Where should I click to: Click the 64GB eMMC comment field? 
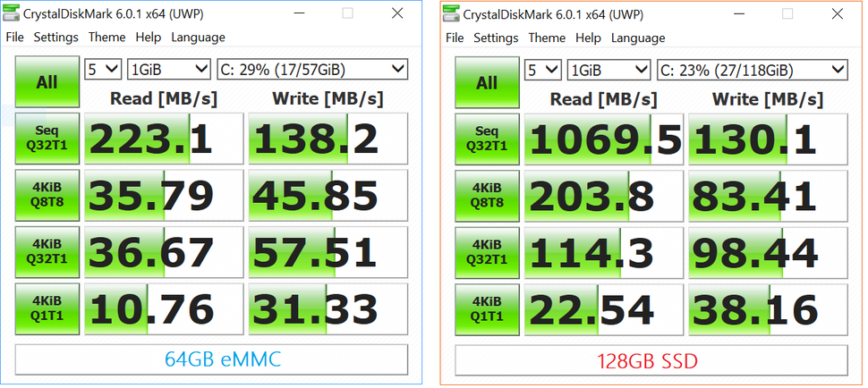[x=211, y=359]
